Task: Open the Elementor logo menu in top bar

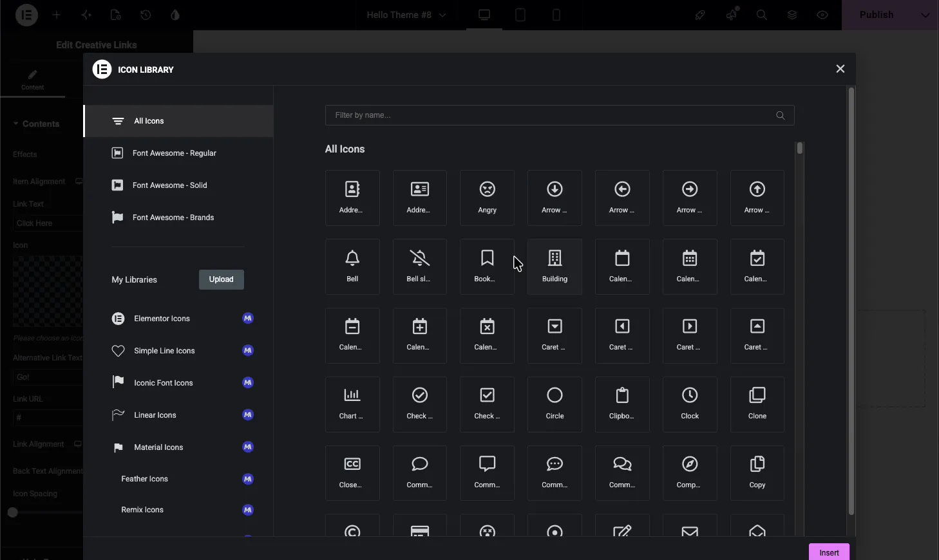Action: tap(26, 15)
